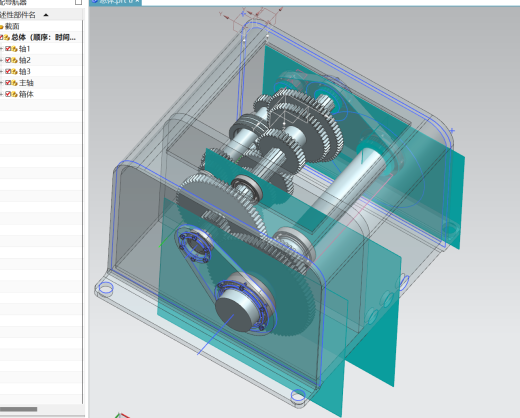Click the navigator panel pin box
520x418 pixels.
[x=78, y=2]
